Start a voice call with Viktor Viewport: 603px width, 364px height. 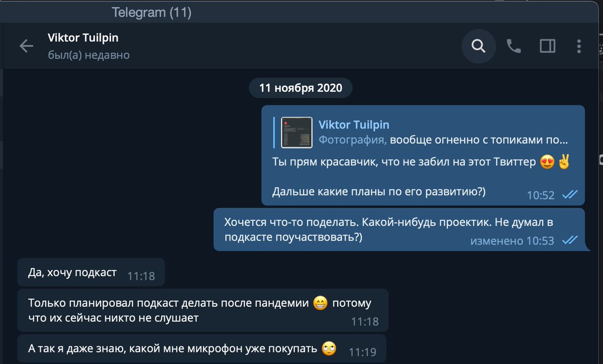pos(513,47)
